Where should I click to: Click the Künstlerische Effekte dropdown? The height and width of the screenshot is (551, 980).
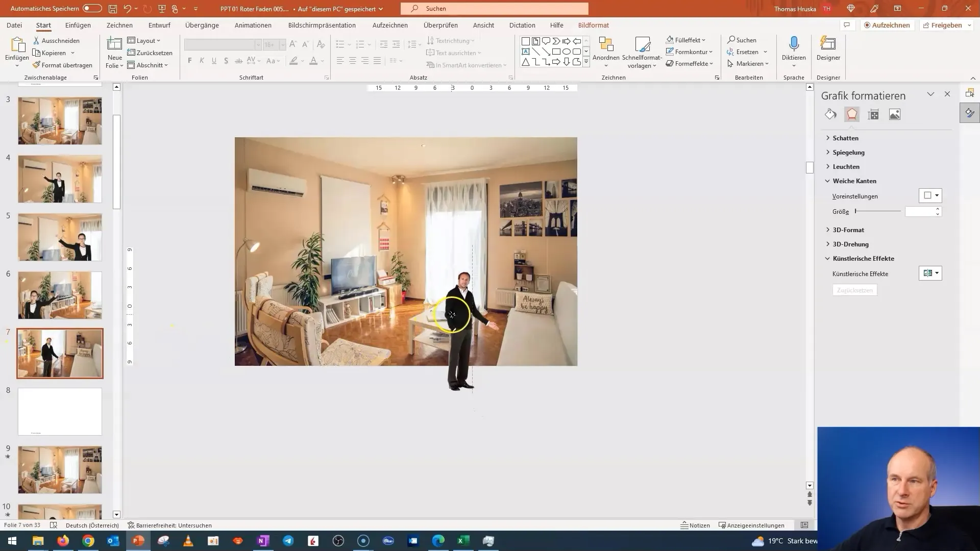(938, 273)
